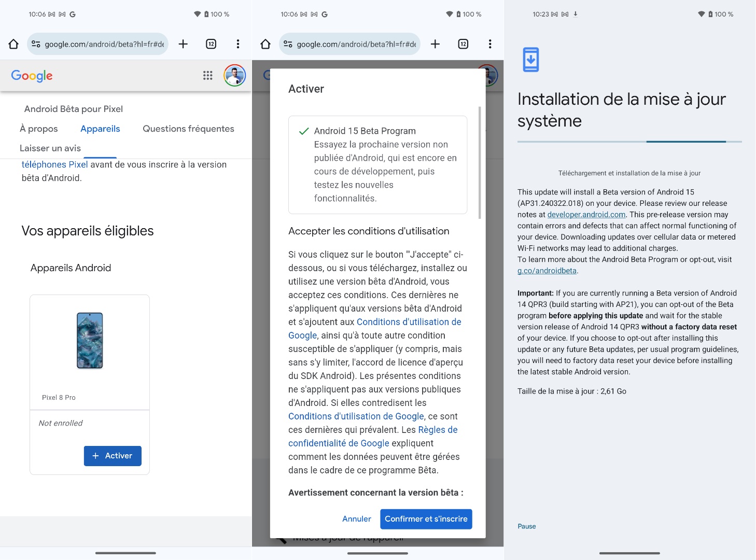The height and width of the screenshot is (560, 756).
Task: Open the Laisser un avis tab
Action: 50,148
